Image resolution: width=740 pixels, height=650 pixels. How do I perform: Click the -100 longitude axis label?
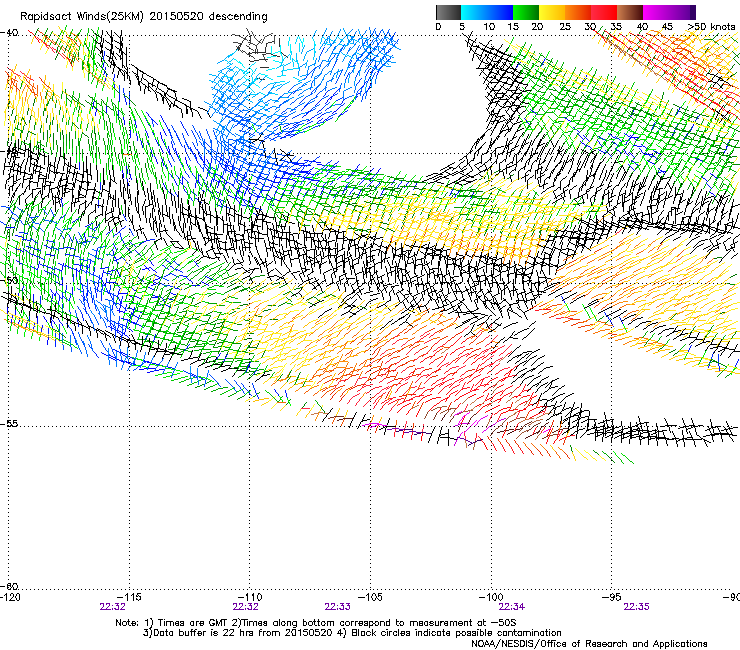[x=491, y=597]
